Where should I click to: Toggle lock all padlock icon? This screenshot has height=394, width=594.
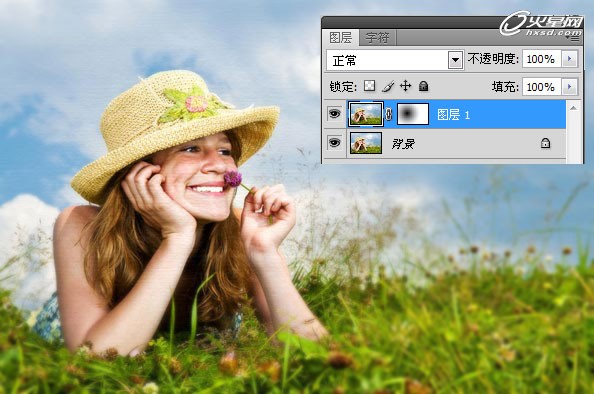point(424,86)
